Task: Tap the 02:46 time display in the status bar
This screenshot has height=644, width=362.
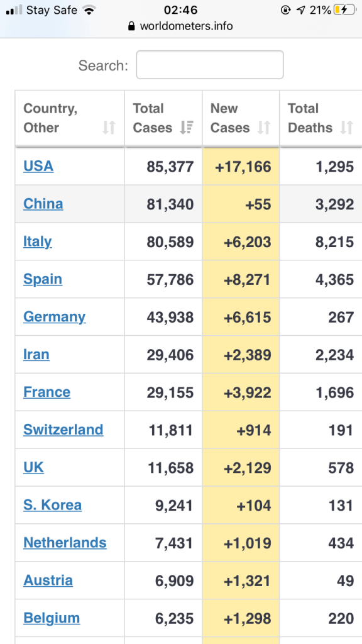Action: click(x=181, y=10)
